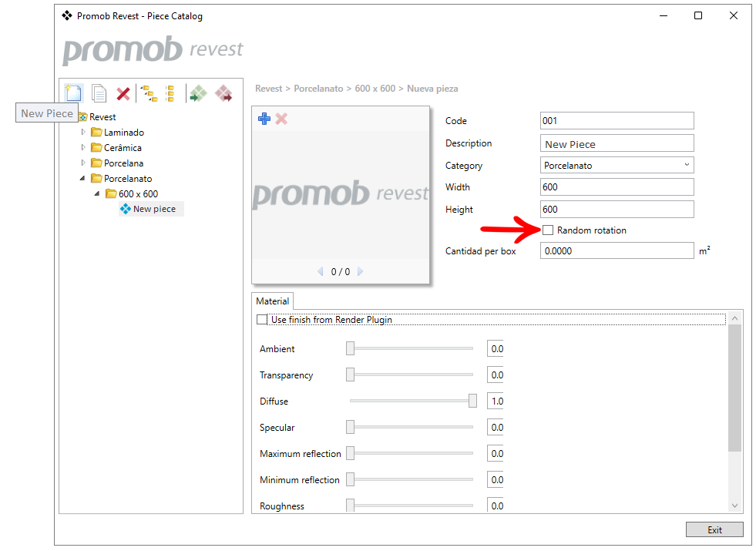Screen dimensions: 756x551
Task: Collapse the Porcelanato tree node
Action: [82, 178]
